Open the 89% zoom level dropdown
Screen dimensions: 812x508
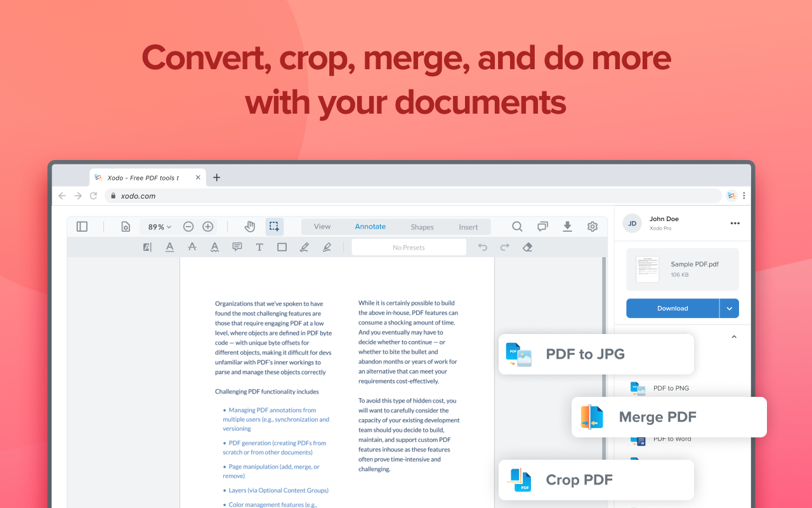(159, 227)
